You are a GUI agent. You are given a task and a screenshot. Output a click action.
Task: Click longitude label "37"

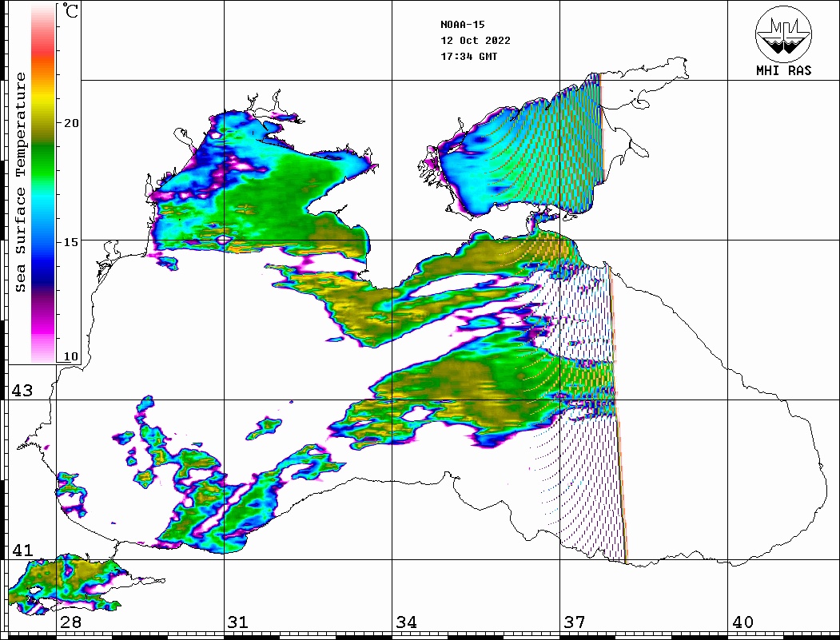pos(575,622)
